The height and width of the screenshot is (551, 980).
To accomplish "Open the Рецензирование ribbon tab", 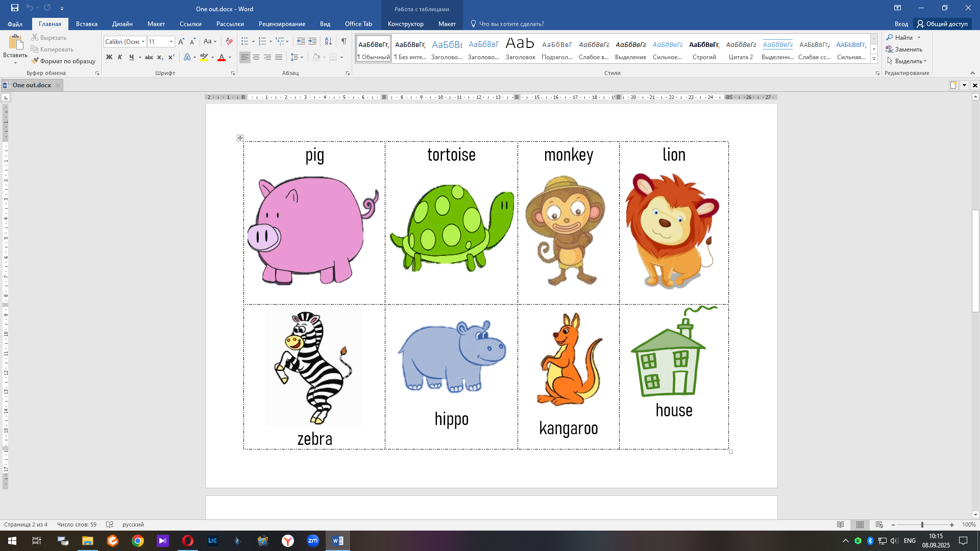I will (x=282, y=24).
